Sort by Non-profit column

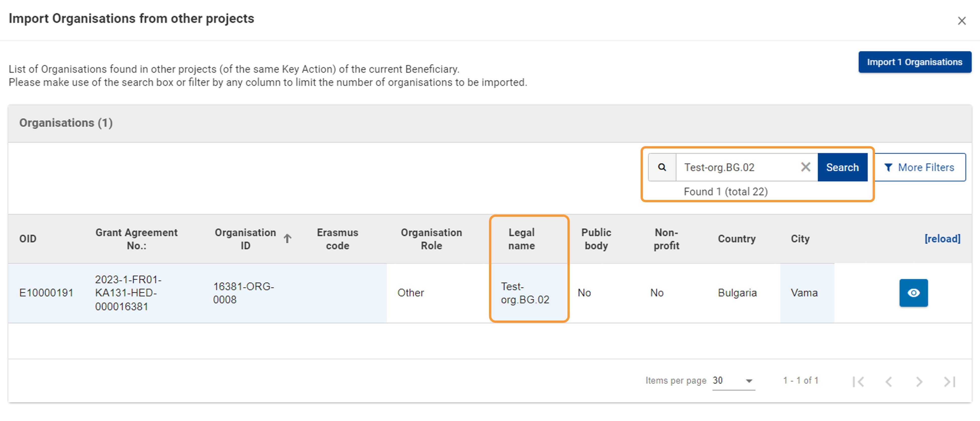tap(666, 239)
